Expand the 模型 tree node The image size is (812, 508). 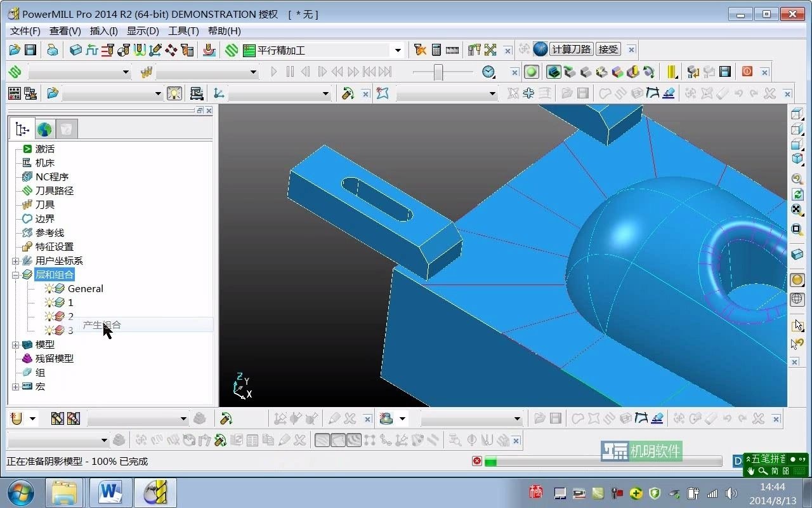15,345
